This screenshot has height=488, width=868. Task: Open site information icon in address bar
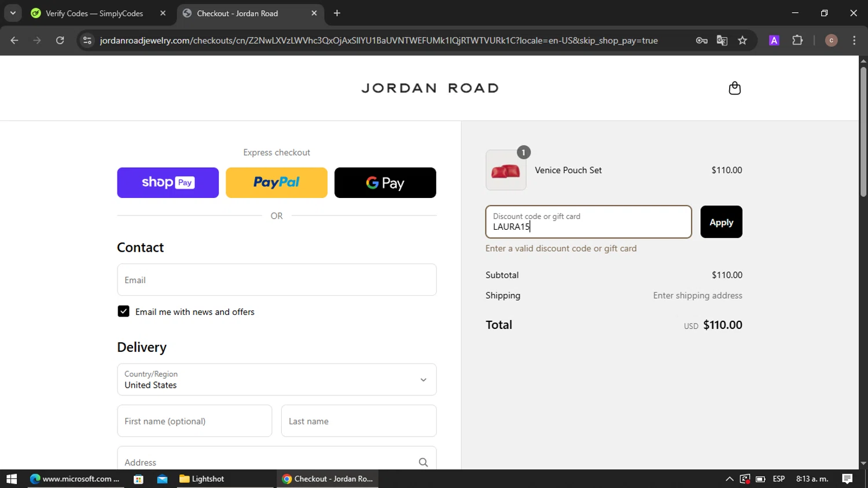click(x=87, y=41)
